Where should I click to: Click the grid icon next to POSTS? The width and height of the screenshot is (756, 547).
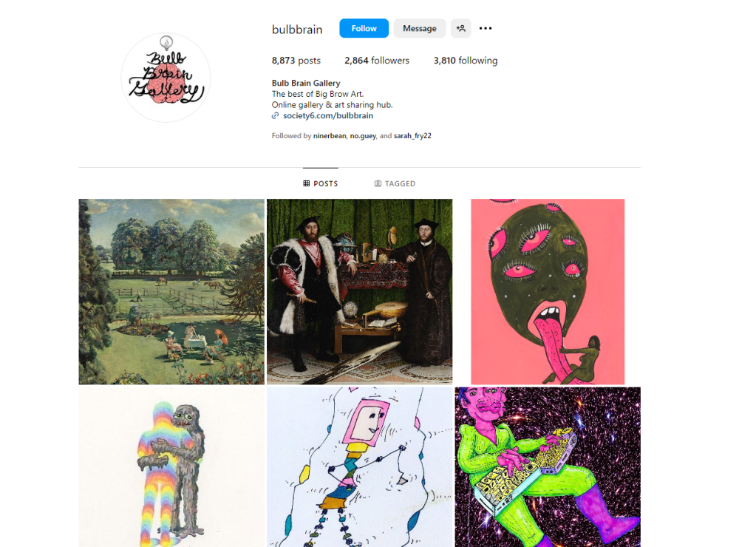tap(306, 183)
